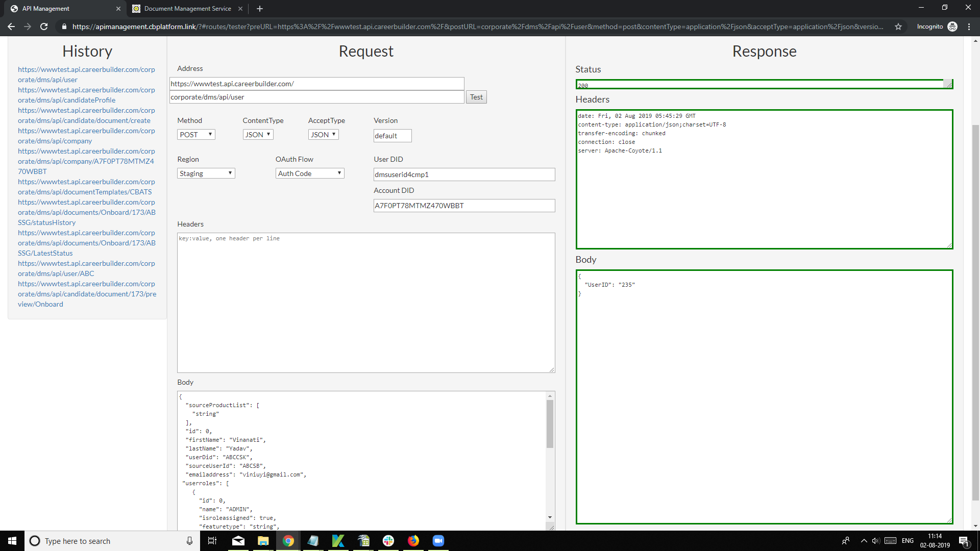Screen dimensions: 980x551
Task: Open the spreadsheet app on the taskbar
Action: tap(363, 541)
